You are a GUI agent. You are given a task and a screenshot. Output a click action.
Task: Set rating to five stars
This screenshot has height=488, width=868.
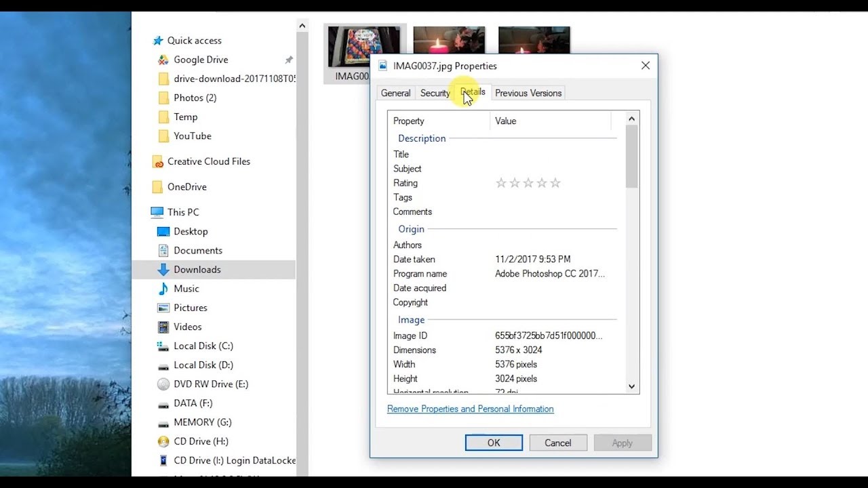(x=555, y=183)
